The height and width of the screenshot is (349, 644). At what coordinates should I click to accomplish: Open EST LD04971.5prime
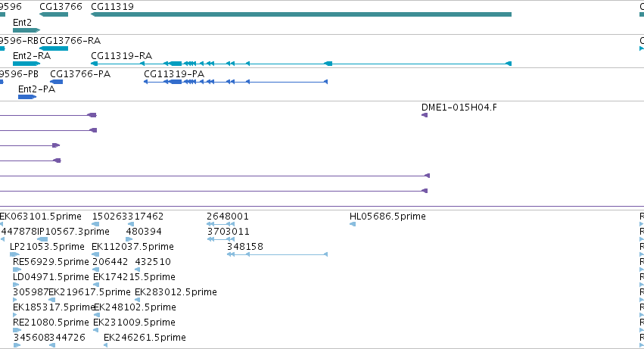pos(51,277)
